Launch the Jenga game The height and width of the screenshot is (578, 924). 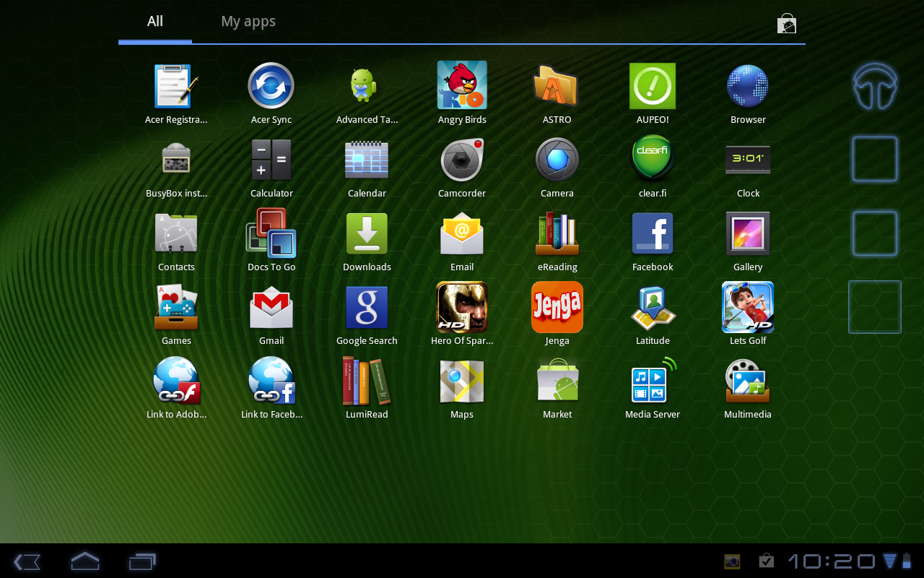[x=557, y=308]
